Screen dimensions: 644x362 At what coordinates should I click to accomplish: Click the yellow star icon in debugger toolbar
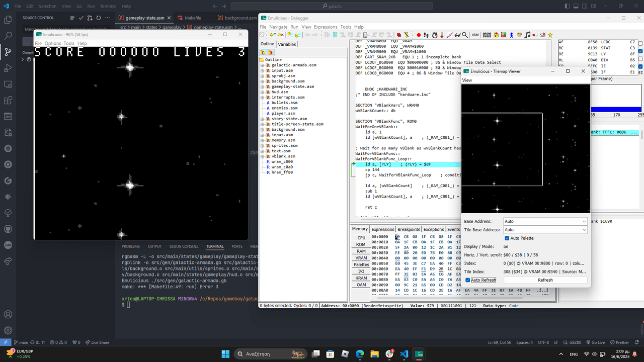550,35
